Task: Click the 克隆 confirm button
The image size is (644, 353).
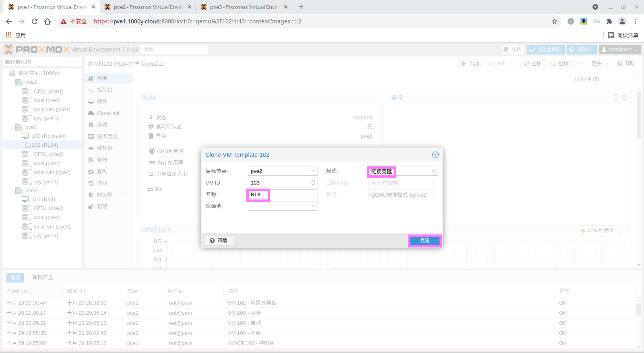Action: (x=425, y=241)
